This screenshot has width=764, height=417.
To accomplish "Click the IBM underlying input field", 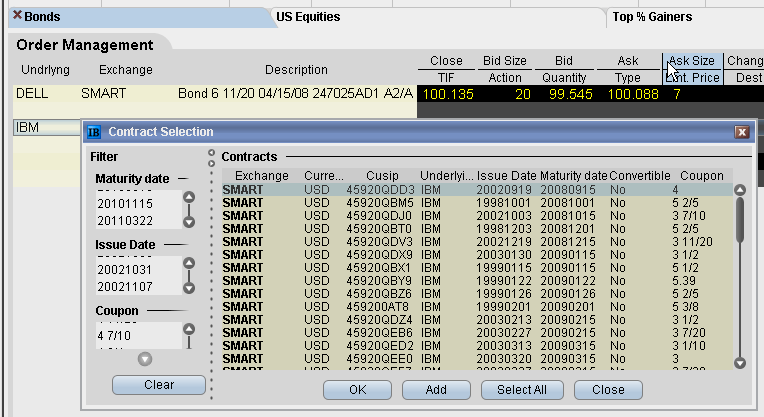I will 47,128.
